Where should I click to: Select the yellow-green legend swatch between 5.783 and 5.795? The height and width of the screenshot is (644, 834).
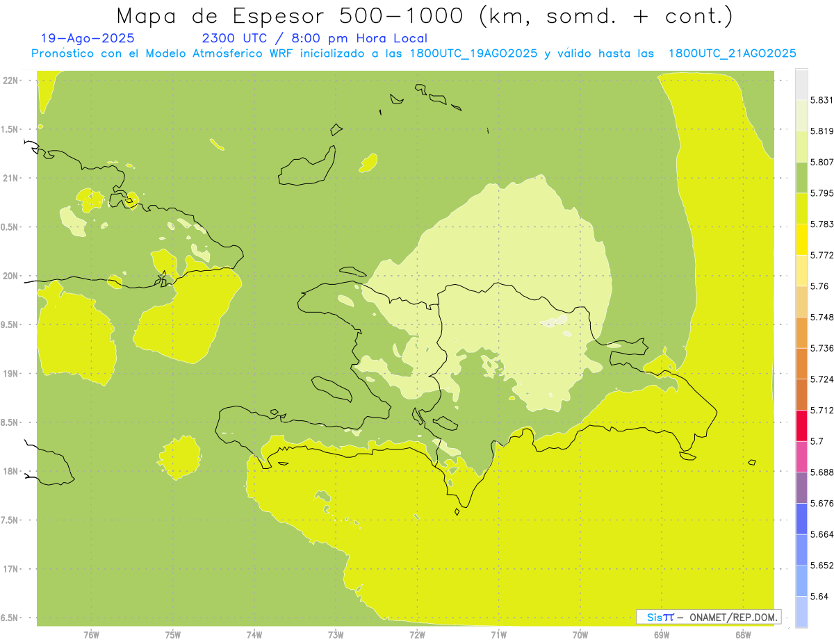801,208
